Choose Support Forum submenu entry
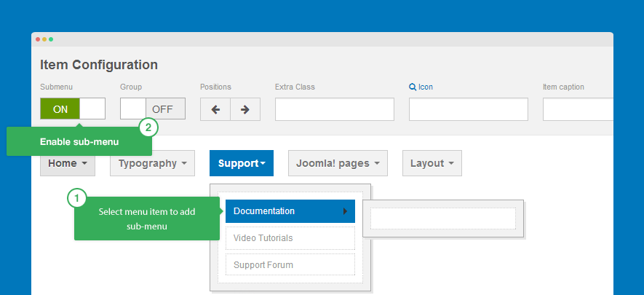The height and width of the screenshot is (295, 644). [290, 264]
